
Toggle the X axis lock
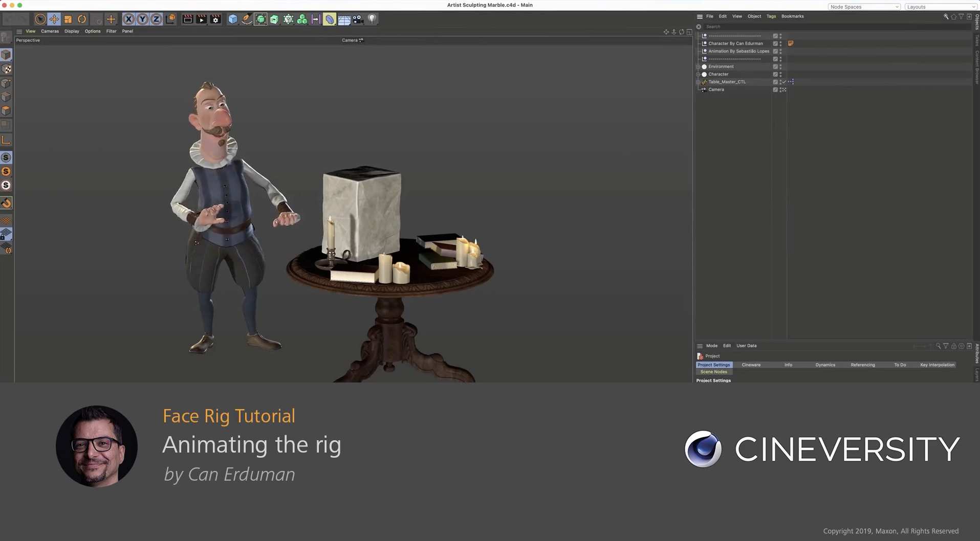tap(128, 19)
